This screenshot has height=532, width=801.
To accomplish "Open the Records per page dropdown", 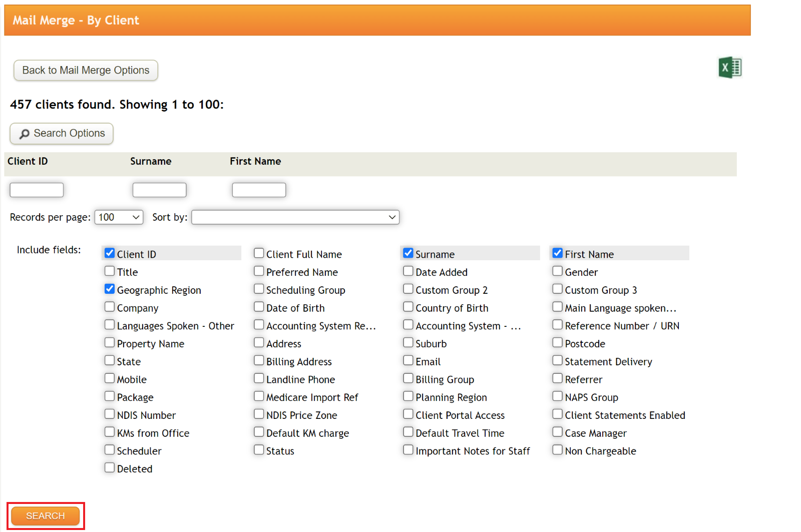I will (118, 217).
